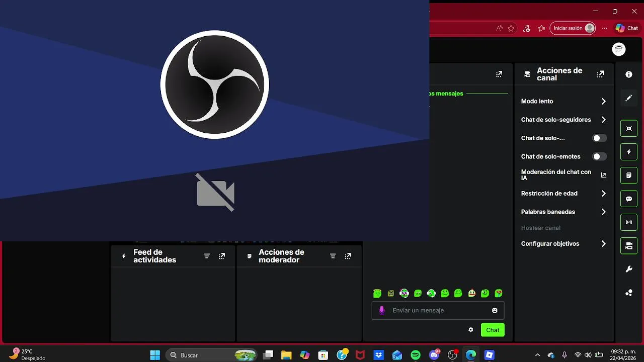Click Iniciar sesión button in Edge
This screenshot has height=362, width=644.
click(573, 28)
